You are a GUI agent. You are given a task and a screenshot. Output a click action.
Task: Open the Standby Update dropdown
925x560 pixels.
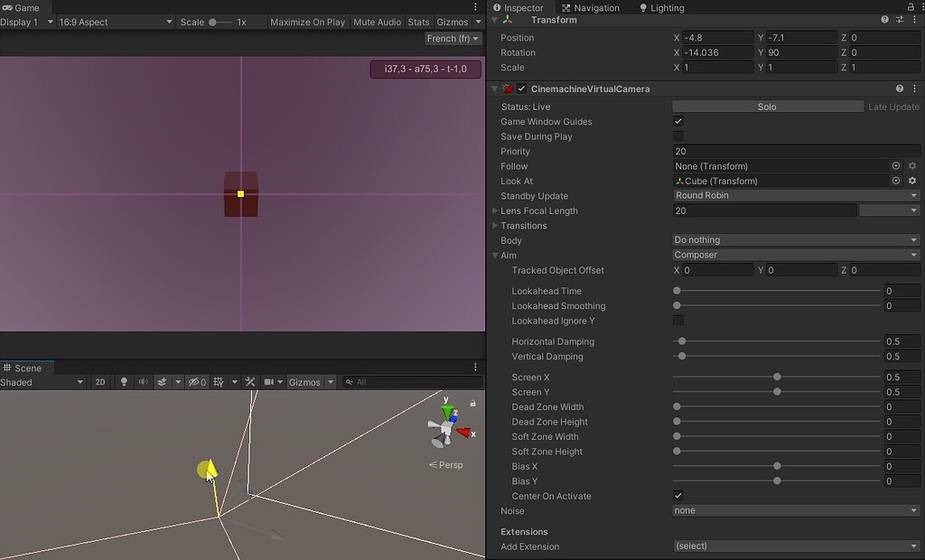[795, 195]
